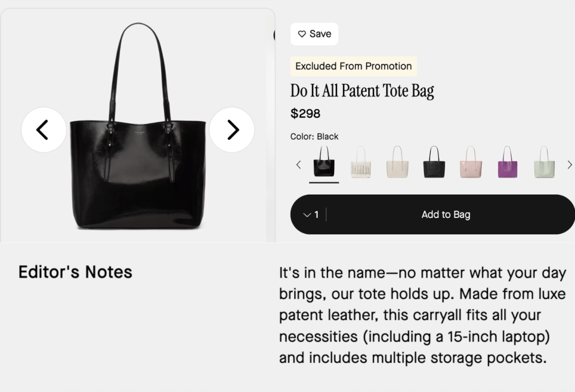The width and height of the screenshot is (575, 392).
Task: Advance to the next product photo
Action: (x=232, y=130)
